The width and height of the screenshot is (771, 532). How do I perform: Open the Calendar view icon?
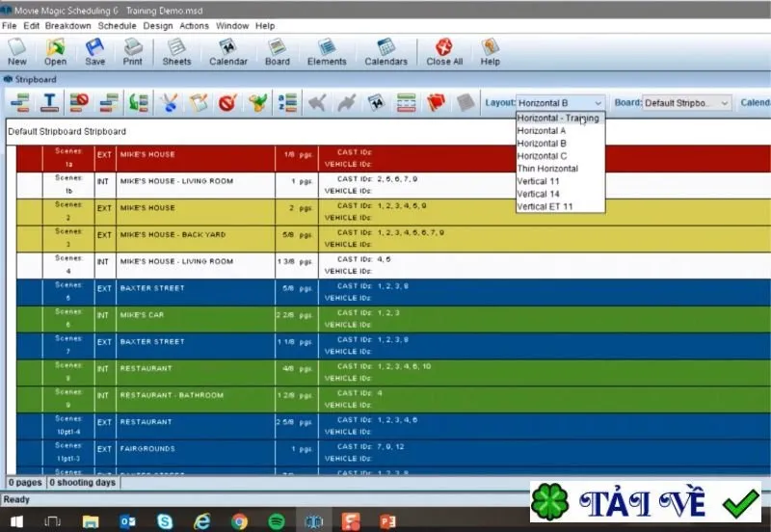tap(228, 52)
